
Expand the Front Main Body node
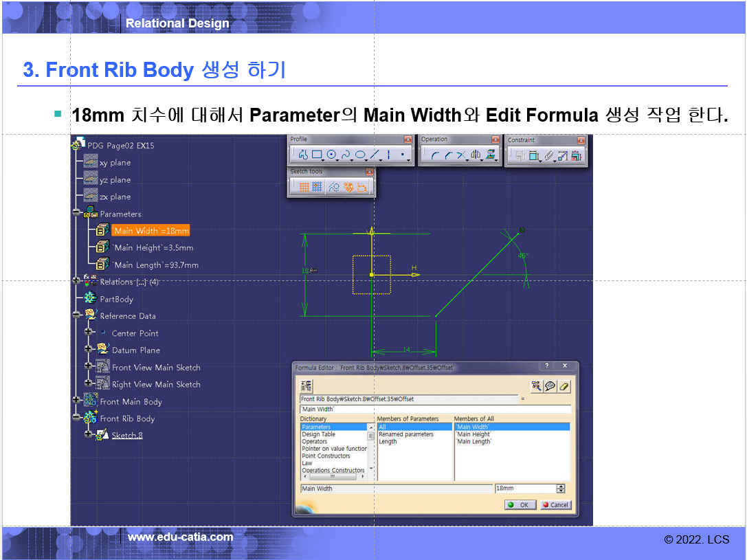76,401
